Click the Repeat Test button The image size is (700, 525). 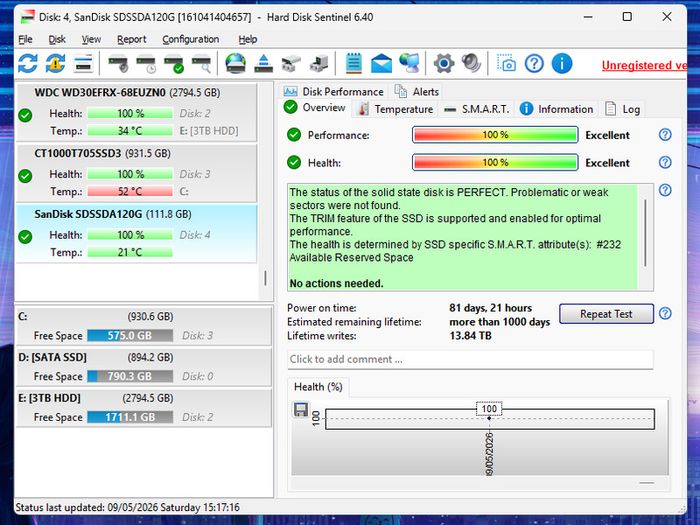pos(606,314)
